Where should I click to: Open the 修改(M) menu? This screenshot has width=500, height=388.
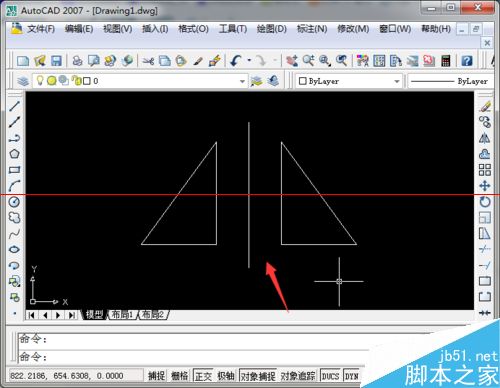click(353, 29)
